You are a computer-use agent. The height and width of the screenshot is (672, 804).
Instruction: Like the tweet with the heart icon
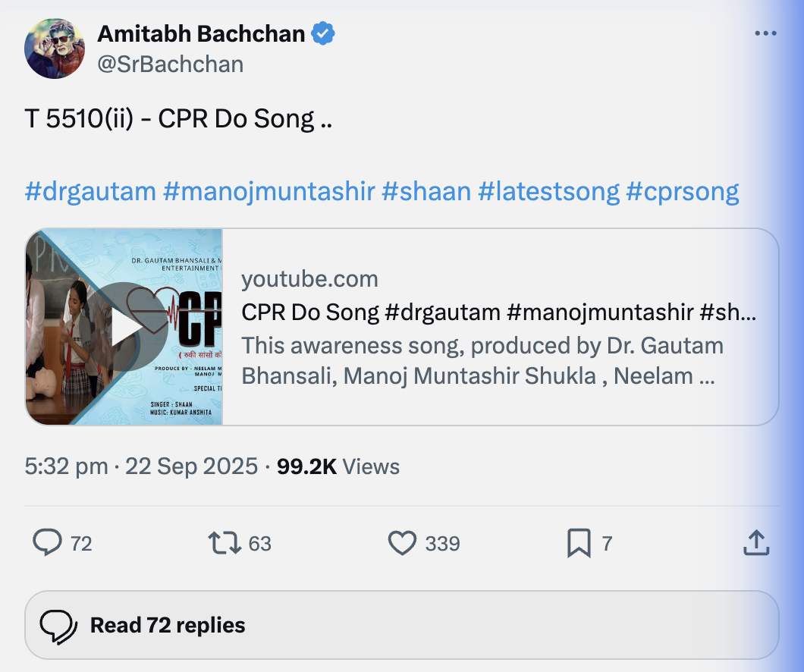403,543
